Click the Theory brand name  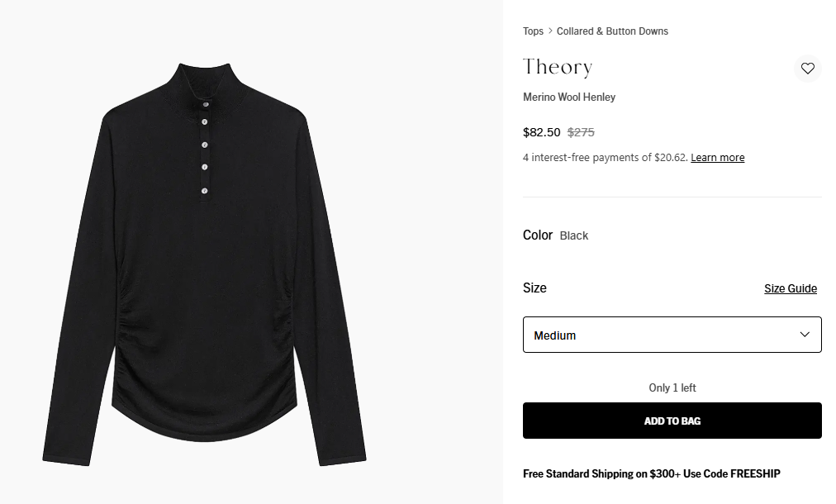point(558,67)
